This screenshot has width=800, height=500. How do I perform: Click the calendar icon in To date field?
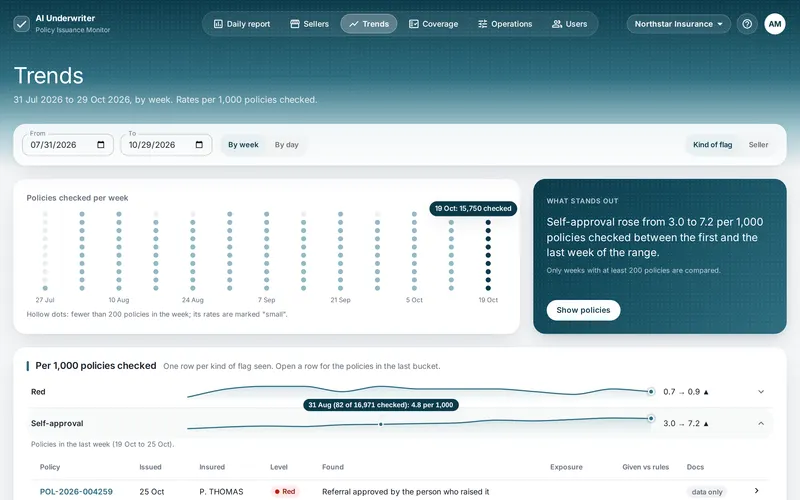199,145
